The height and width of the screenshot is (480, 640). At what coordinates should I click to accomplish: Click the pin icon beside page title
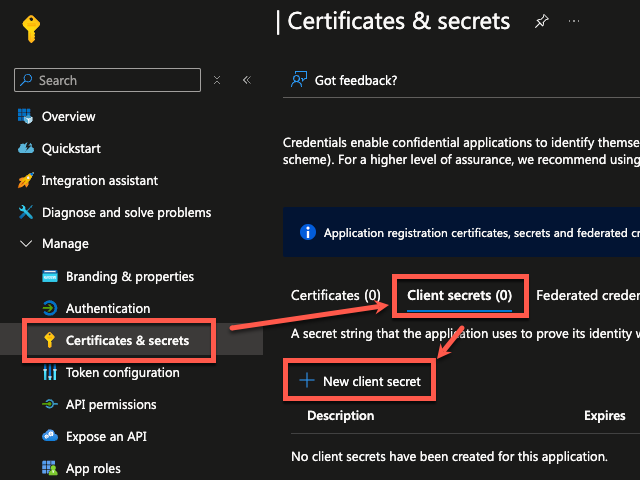coord(542,21)
